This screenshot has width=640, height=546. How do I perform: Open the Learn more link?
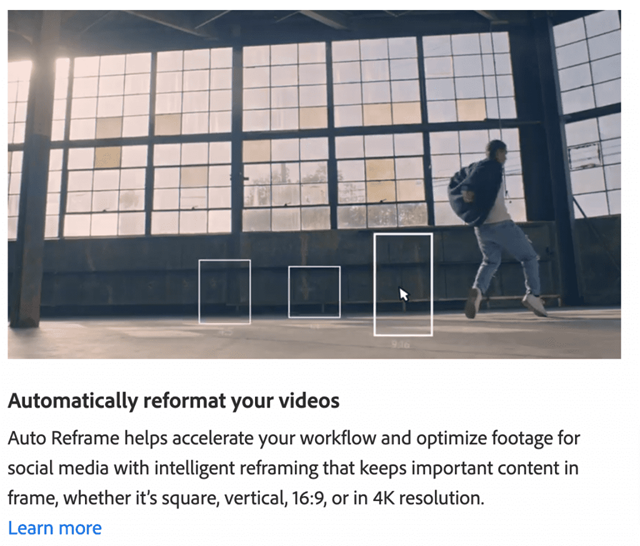click(55, 528)
